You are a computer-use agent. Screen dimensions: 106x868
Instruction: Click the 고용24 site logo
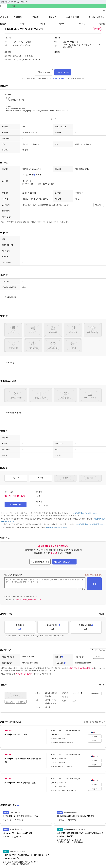tap(4, 17)
